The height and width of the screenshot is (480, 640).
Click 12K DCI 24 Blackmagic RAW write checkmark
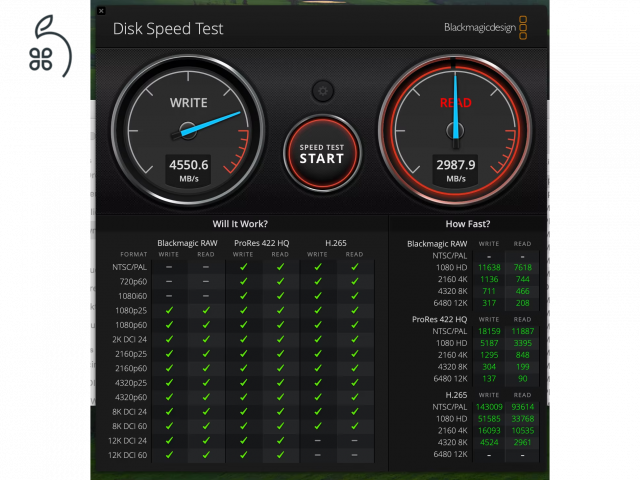(169, 440)
